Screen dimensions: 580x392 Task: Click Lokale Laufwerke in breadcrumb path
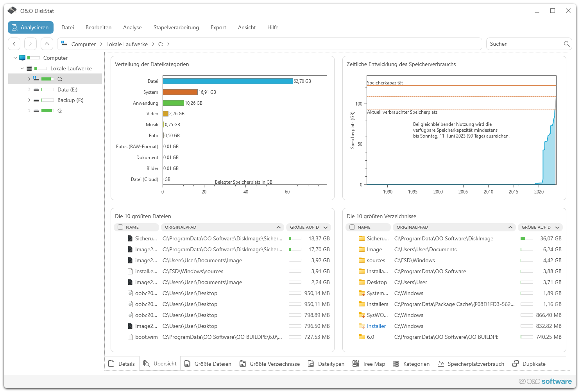pyautogui.click(x=127, y=44)
